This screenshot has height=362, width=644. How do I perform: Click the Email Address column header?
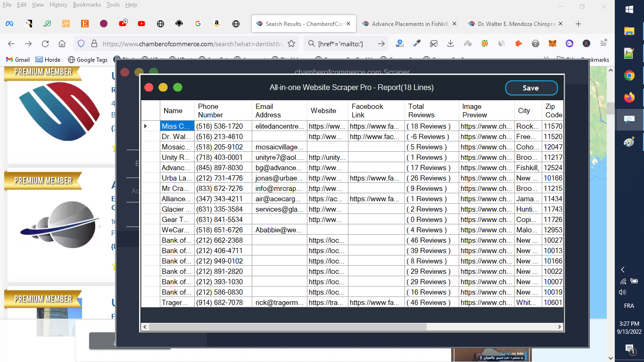coord(280,111)
